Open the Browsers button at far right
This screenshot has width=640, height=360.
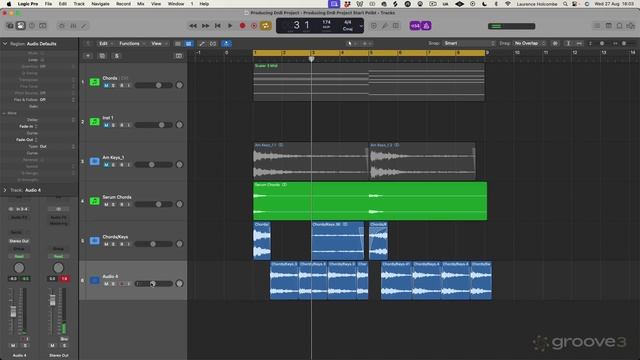point(631,26)
